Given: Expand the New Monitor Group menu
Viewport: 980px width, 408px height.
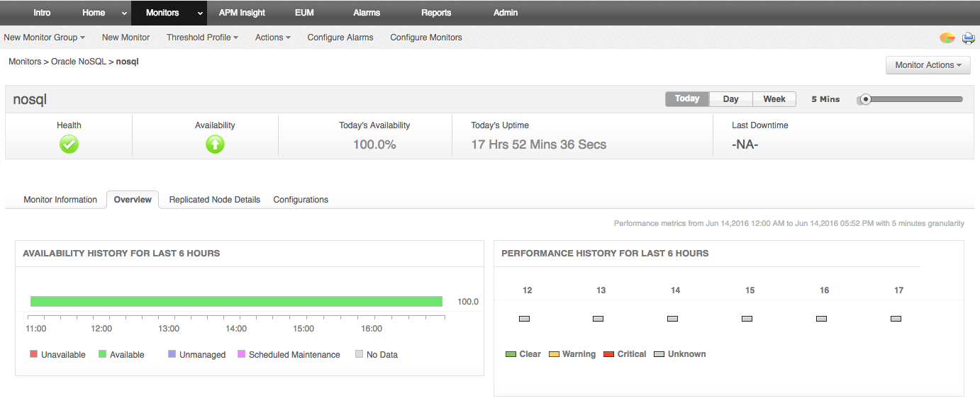Looking at the screenshot, I should click(x=44, y=38).
